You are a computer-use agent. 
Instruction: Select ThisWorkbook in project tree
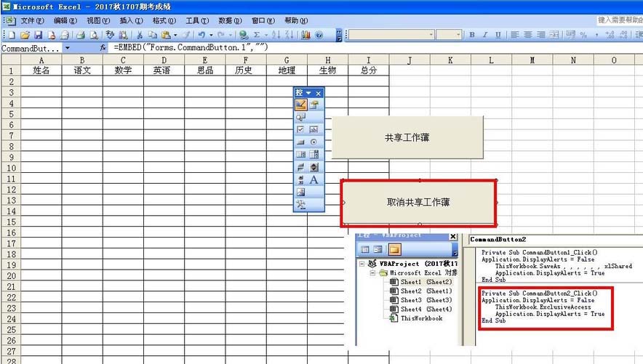click(421, 318)
